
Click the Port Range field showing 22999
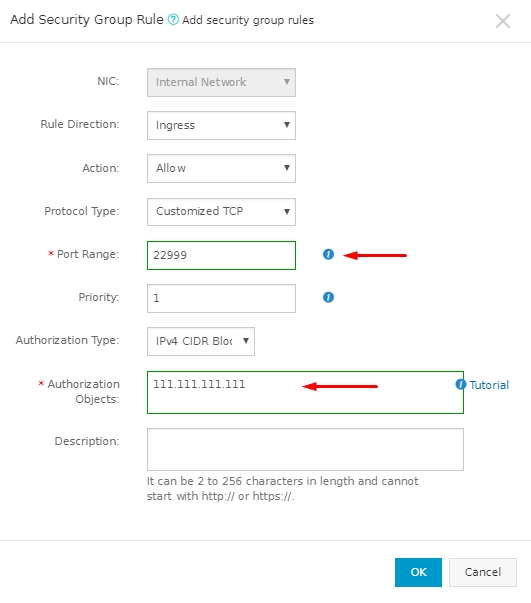[x=221, y=255]
